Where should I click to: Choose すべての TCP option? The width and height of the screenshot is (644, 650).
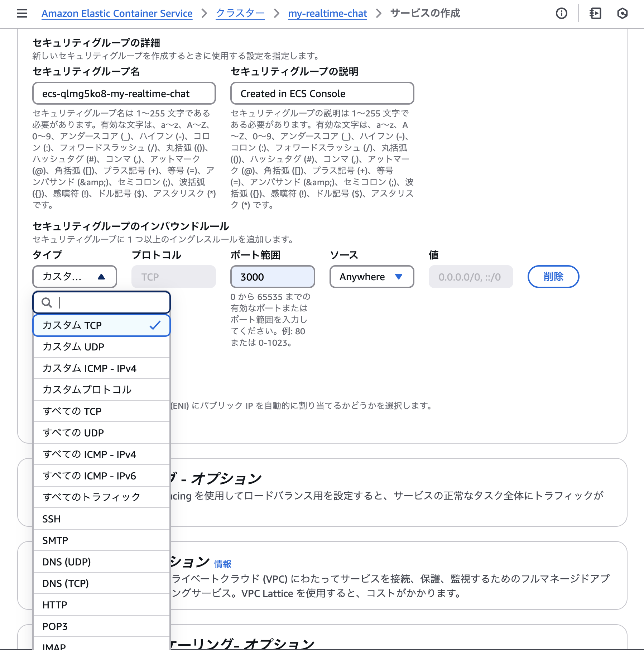pyautogui.click(x=101, y=411)
